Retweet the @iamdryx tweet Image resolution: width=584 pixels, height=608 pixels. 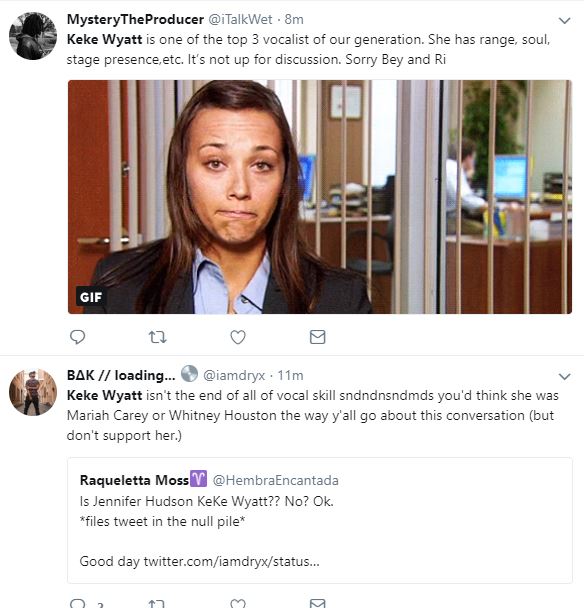click(157, 604)
